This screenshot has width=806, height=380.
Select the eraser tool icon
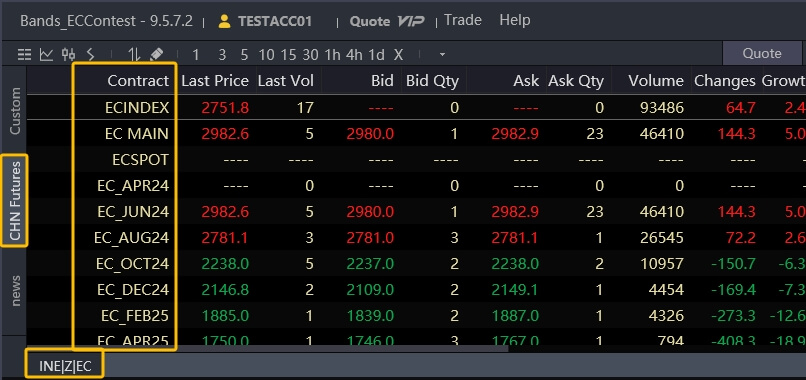[156, 54]
